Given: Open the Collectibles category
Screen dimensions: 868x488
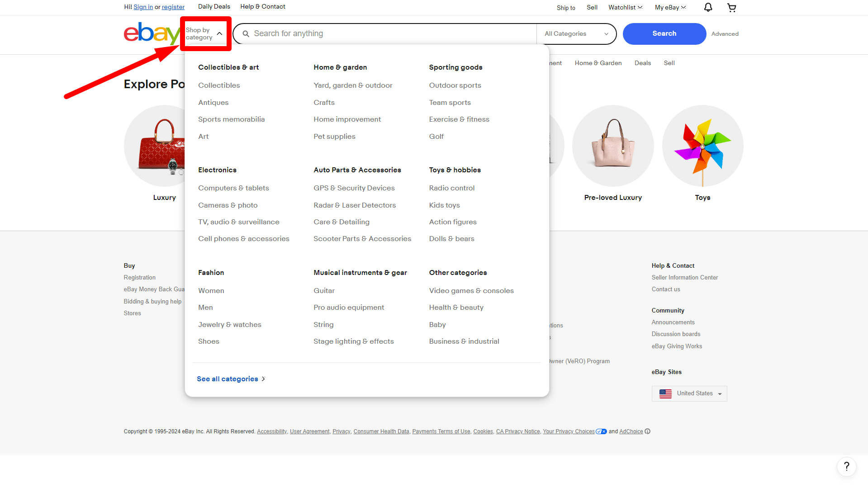Looking at the screenshot, I should 219,85.
